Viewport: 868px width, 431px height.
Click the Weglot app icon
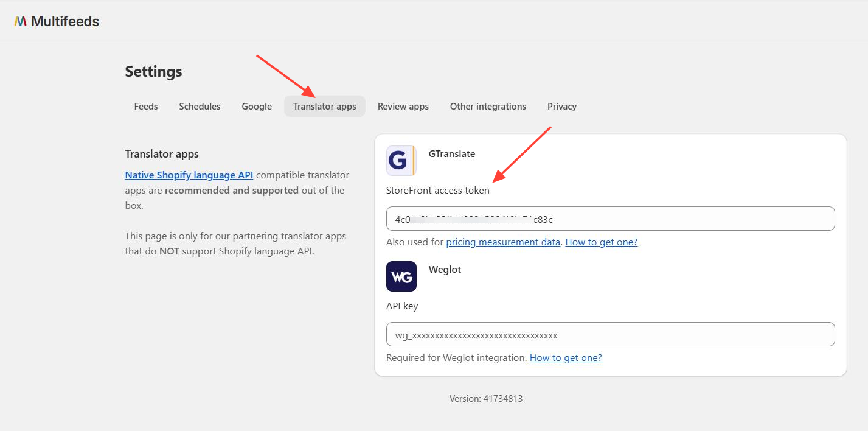point(401,276)
